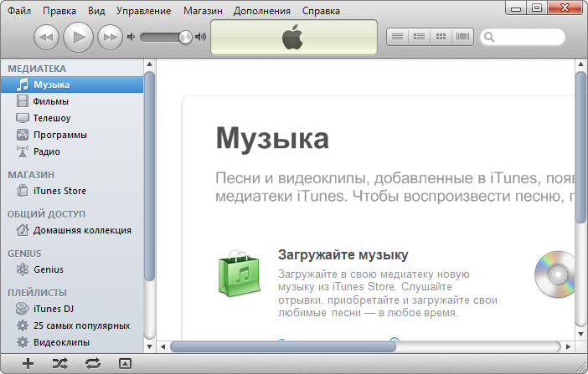Click the magnifier search icon
The height and width of the screenshot is (374, 588).
(x=489, y=37)
